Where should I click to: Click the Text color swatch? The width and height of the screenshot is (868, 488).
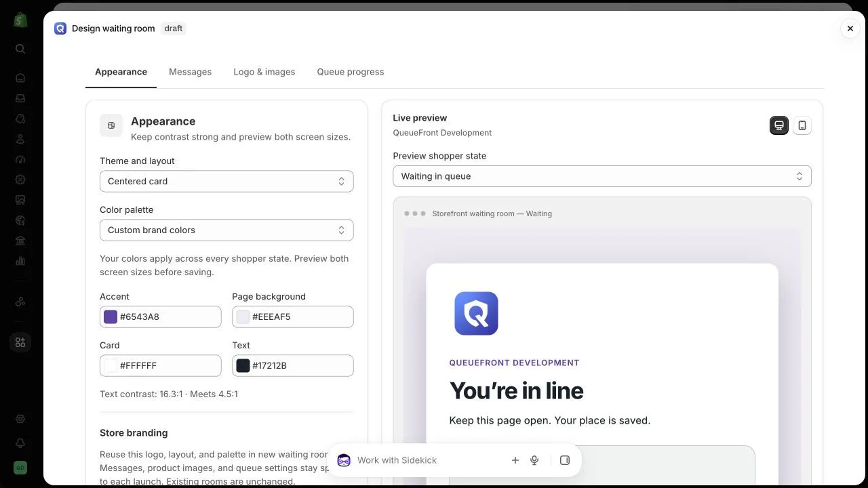(243, 365)
